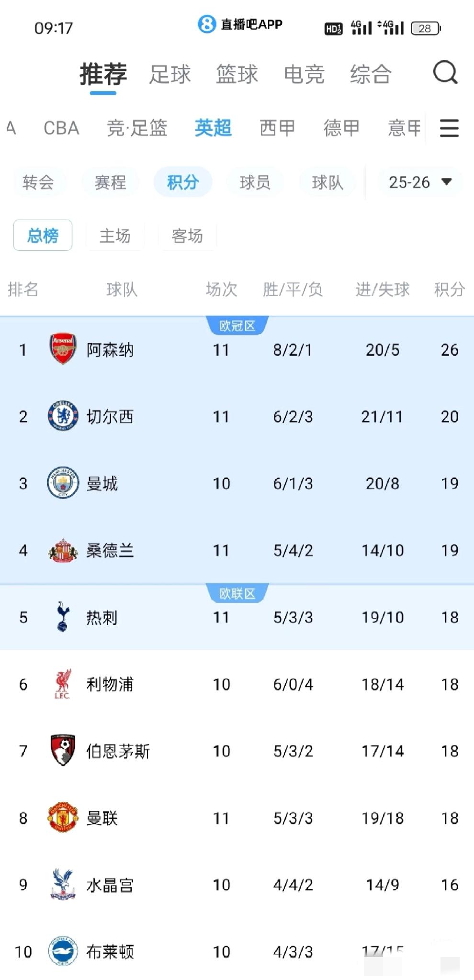The image size is (474, 980).
Task: Switch standings to 客场 away filter
Action: click(187, 235)
